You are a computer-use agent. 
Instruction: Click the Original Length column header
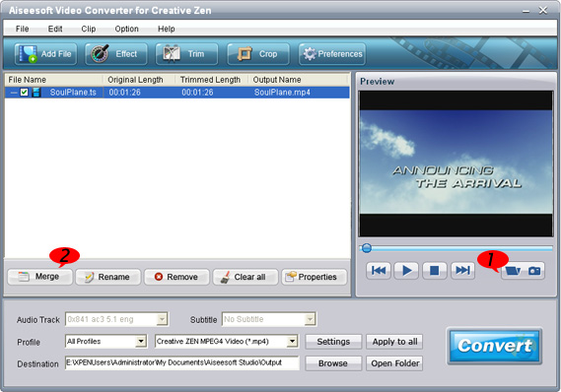tap(139, 80)
